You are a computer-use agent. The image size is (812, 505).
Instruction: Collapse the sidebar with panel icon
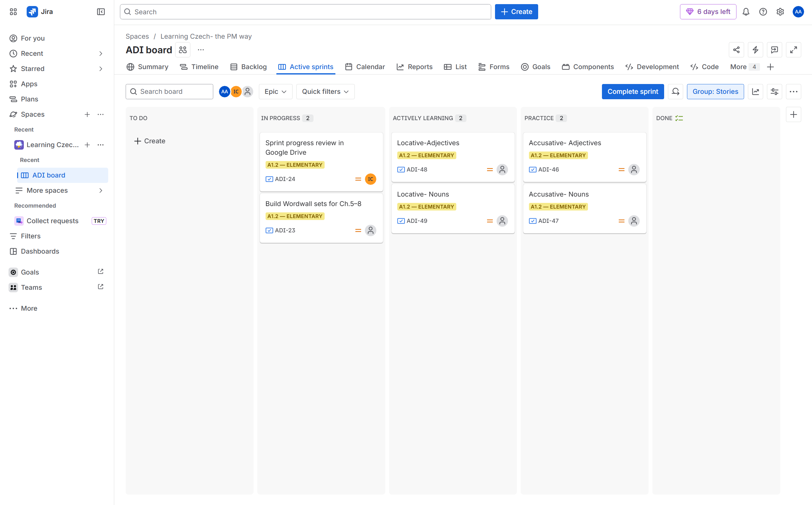click(101, 12)
